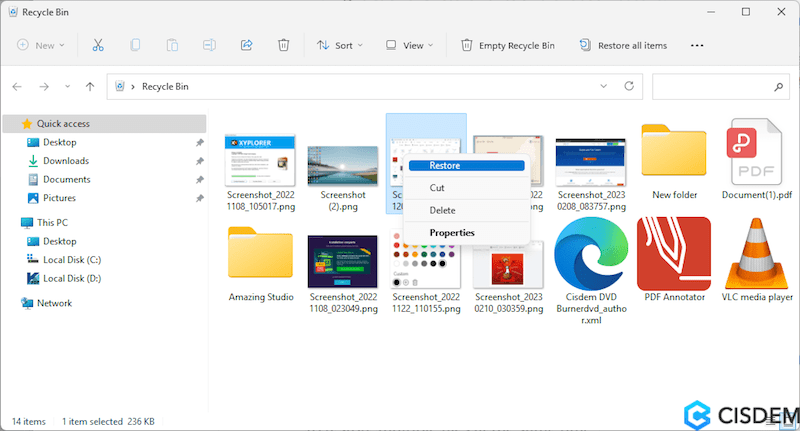800x431 pixels.
Task: Click the Delete trash icon in toolbar
Action: click(283, 45)
